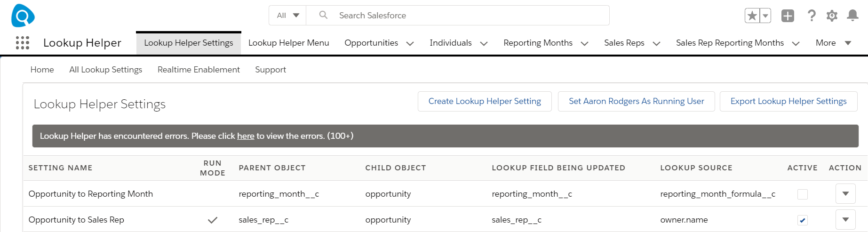Open the App Launcher grid icon
868x232 pixels.
(x=23, y=43)
